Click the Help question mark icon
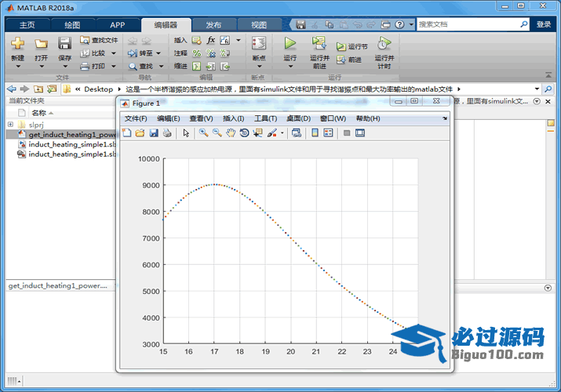 (x=399, y=24)
